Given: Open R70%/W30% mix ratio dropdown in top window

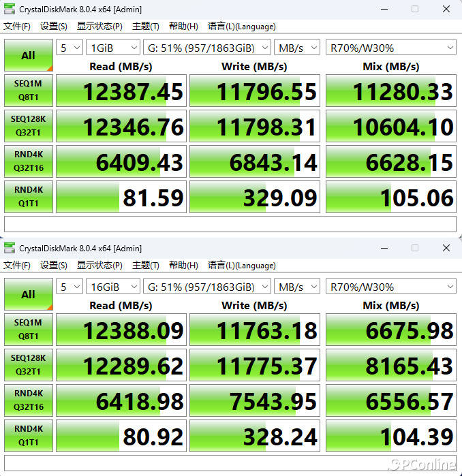Looking at the screenshot, I should (391, 48).
